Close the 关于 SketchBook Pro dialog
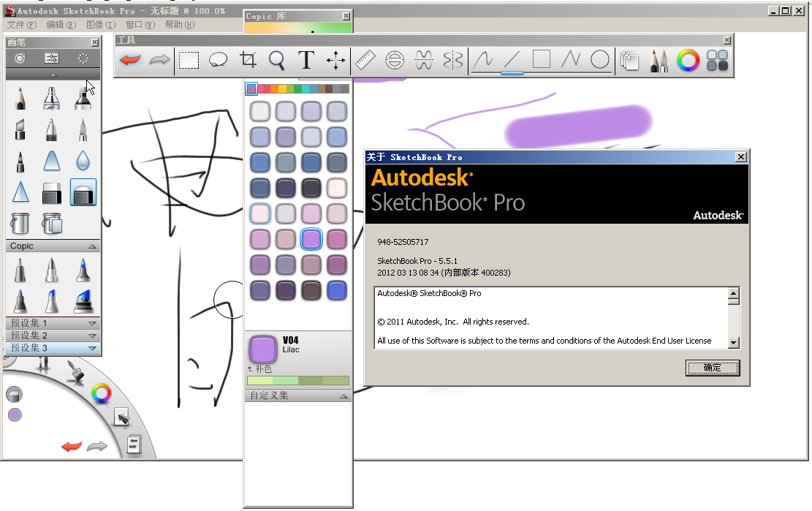This screenshot has height=511, width=812. [x=741, y=157]
